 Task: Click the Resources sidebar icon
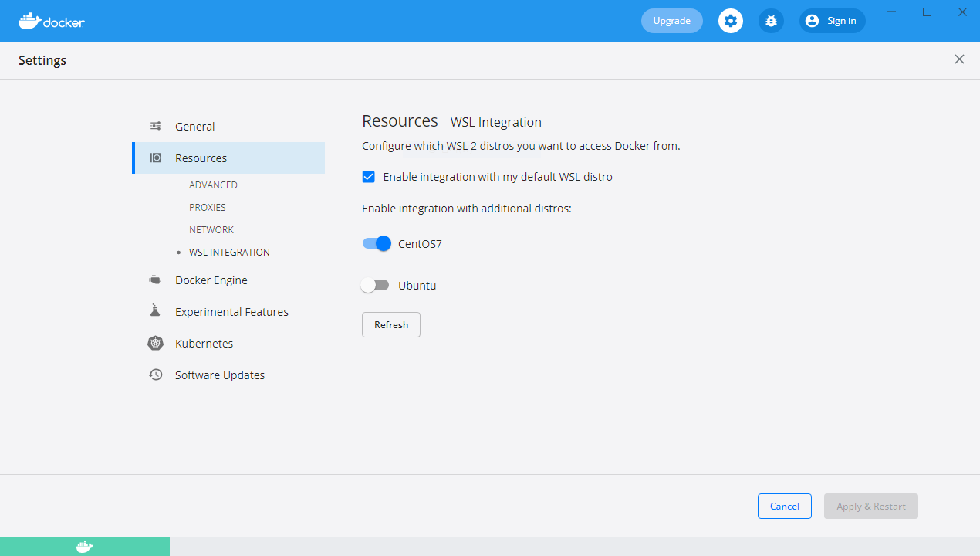(x=156, y=158)
